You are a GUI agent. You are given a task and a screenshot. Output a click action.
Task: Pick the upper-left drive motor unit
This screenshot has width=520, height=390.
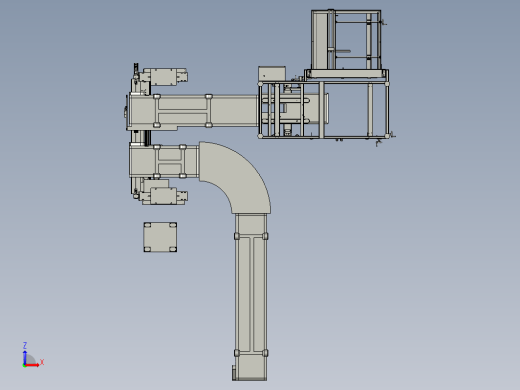coord(163,77)
